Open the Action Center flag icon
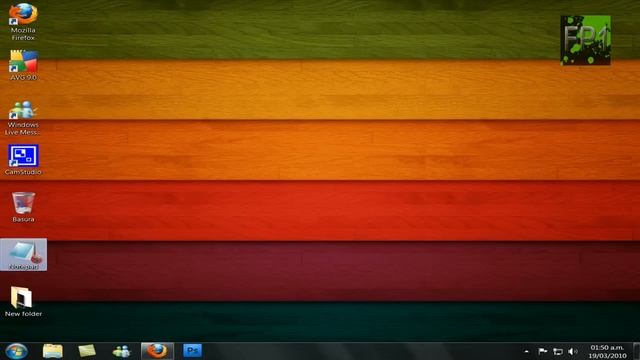Screen dimensions: 640x360 tap(542, 351)
